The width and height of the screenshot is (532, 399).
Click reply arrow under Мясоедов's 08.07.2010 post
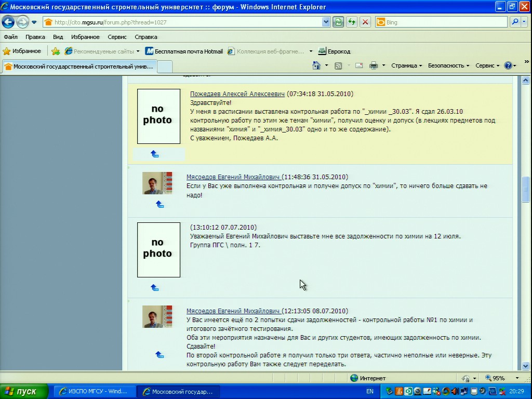tap(159, 355)
